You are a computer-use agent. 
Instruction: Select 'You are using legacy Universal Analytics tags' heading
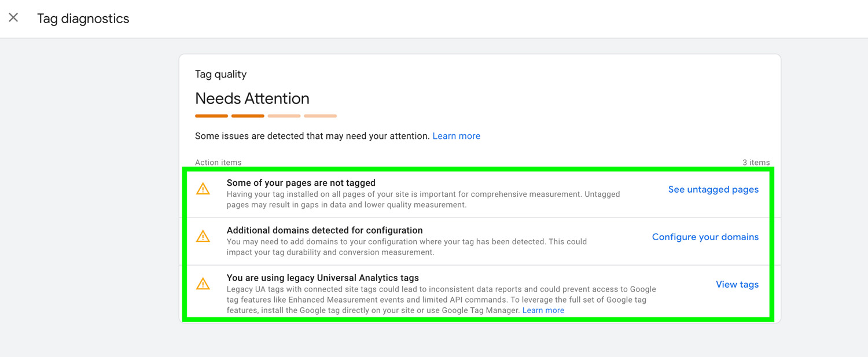pyautogui.click(x=322, y=277)
